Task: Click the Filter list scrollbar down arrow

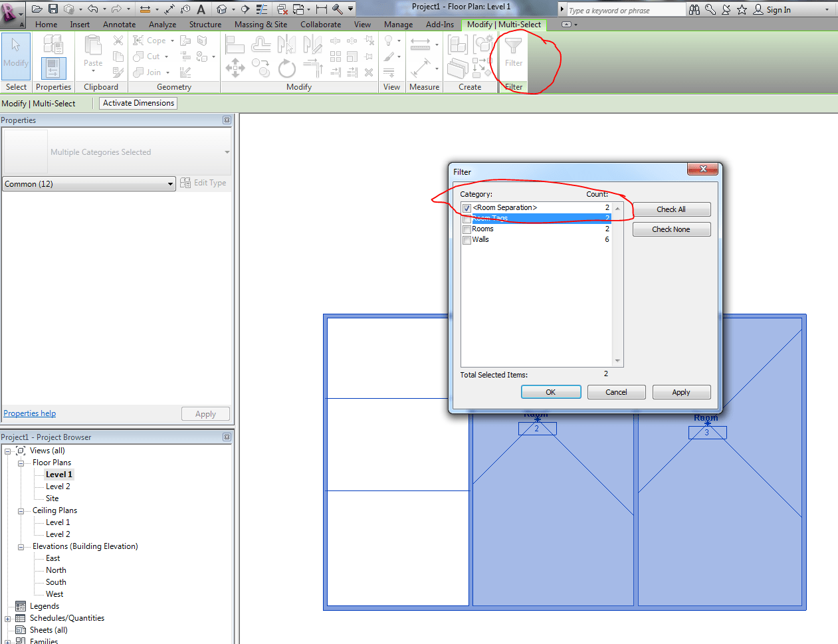Action: pyautogui.click(x=617, y=361)
